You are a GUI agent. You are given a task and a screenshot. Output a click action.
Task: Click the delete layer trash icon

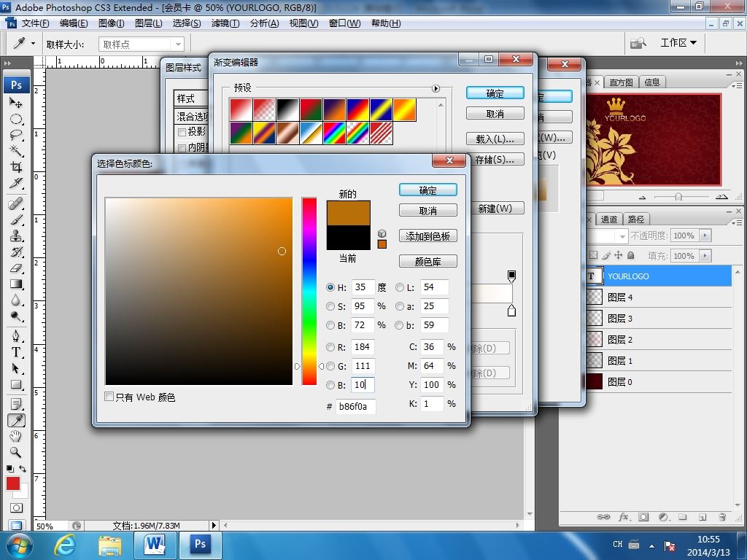tap(722, 517)
